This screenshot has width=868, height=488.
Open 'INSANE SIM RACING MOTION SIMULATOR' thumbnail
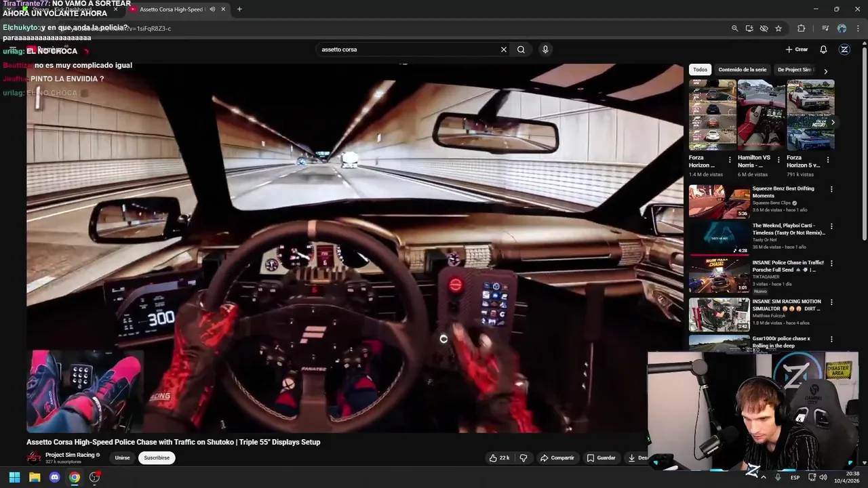[x=719, y=314]
